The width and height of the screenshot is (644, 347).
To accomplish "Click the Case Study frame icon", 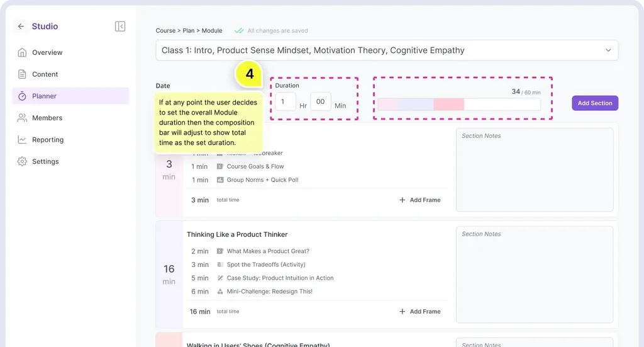I will [x=219, y=278].
